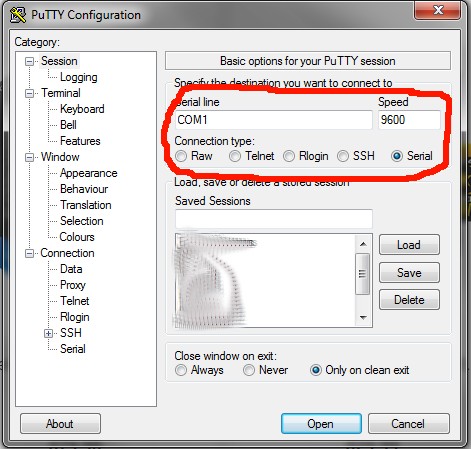Choose Telnet as connection type
This screenshot has width=471, height=449.
click(x=235, y=156)
